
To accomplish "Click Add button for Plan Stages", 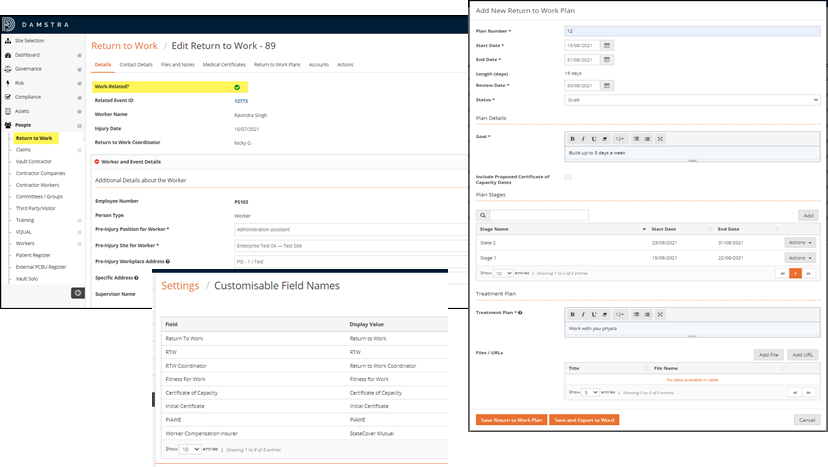I will click(x=808, y=216).
